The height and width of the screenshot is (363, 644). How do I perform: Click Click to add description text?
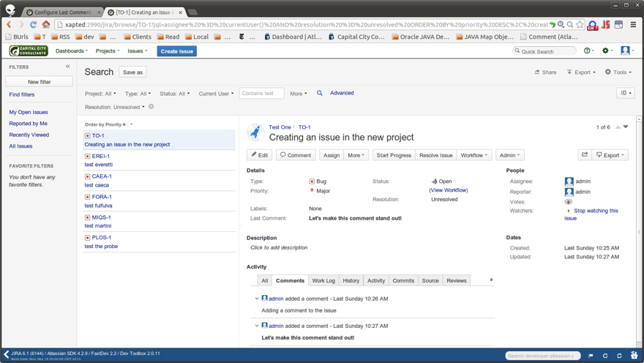click(279, 247)
